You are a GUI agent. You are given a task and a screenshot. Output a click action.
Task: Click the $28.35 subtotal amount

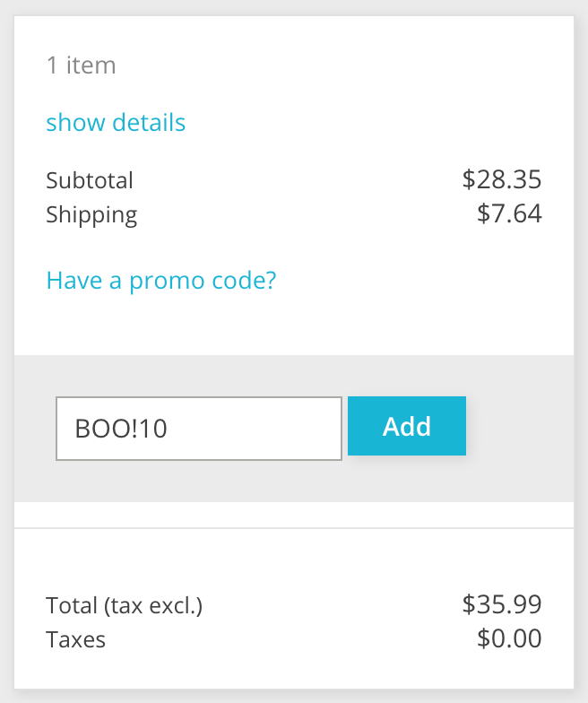502,179
